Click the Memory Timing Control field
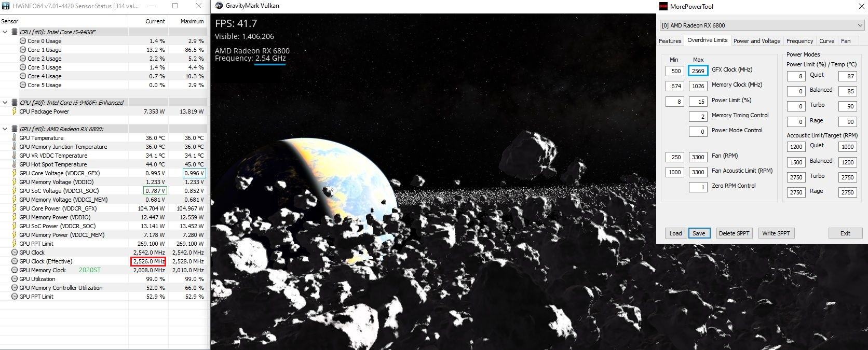The height and width of the screenshot is (350, 868). (698, 117)
